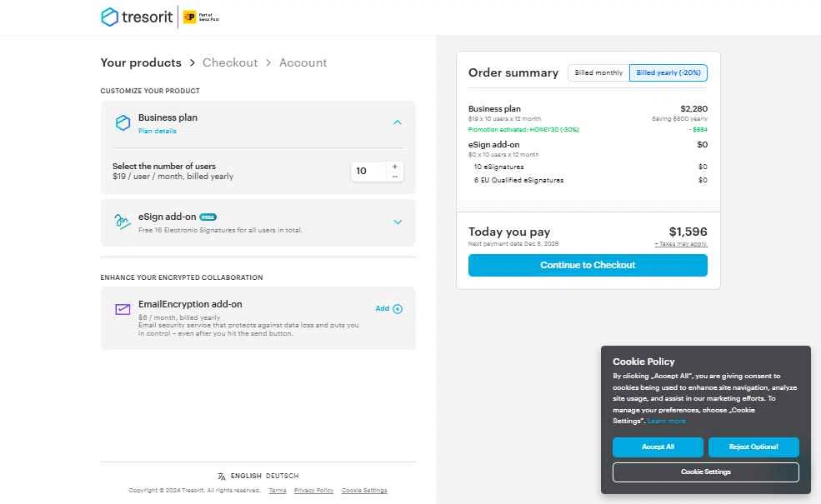The image size is (821, 504).
Task: Click the eSign add-on line in Order summary
Action: coord(493,145)
